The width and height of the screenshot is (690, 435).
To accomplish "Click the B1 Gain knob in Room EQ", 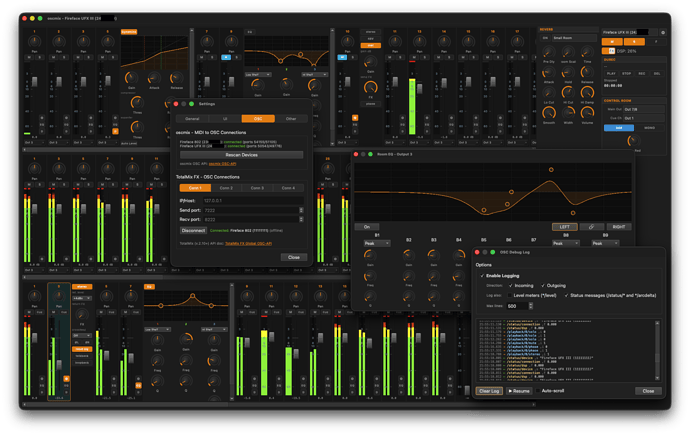I will point(370,255).
